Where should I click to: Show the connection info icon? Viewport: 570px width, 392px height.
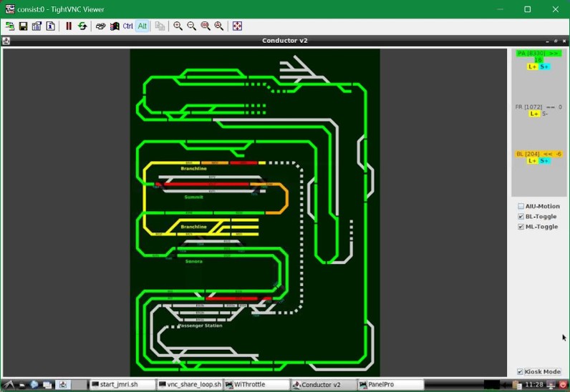tap(51, 26)
